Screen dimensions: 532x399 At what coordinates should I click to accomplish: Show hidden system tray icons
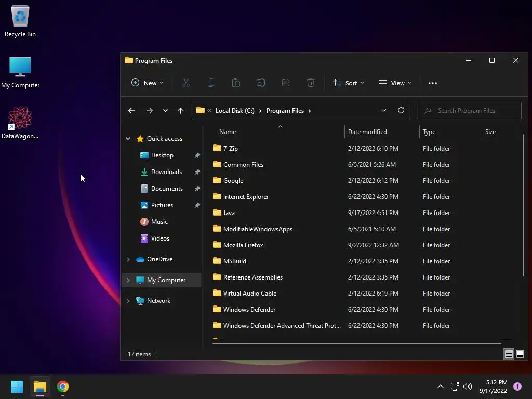point(441,387)
